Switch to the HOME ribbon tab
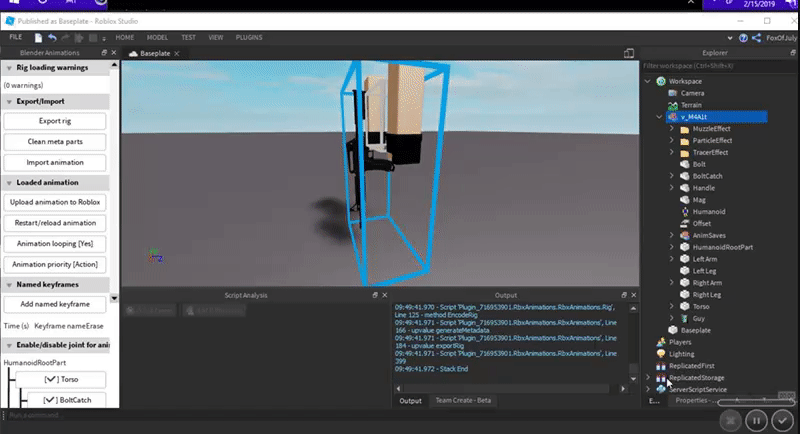 (x=124, y=38)
